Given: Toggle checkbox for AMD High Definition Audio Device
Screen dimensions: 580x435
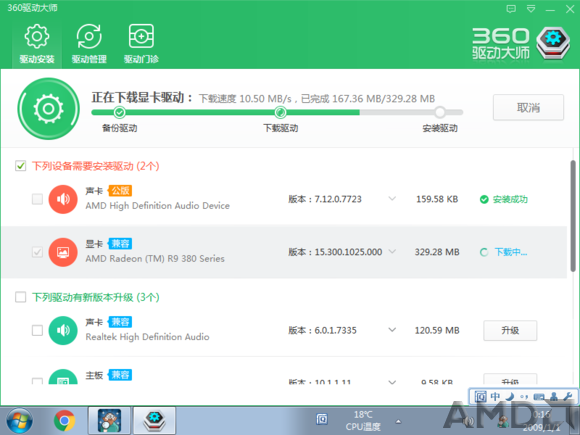Looking at the screenshot, I should click(37, 199).
